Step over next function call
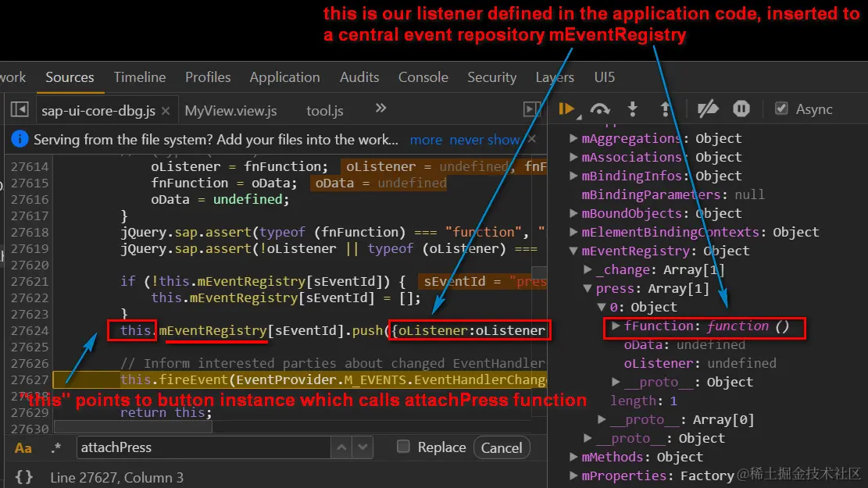 tap(600, 109)
